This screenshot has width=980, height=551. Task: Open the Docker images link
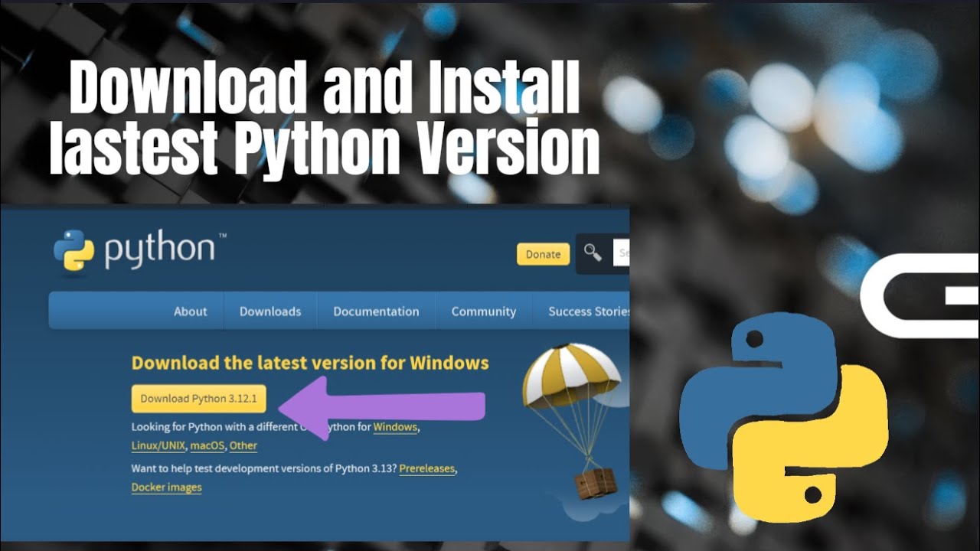(166, 487)
